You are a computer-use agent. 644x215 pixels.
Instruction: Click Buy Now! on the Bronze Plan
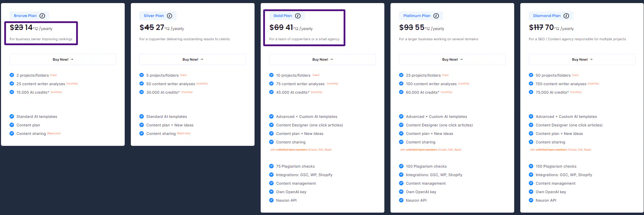click(63, 59)
